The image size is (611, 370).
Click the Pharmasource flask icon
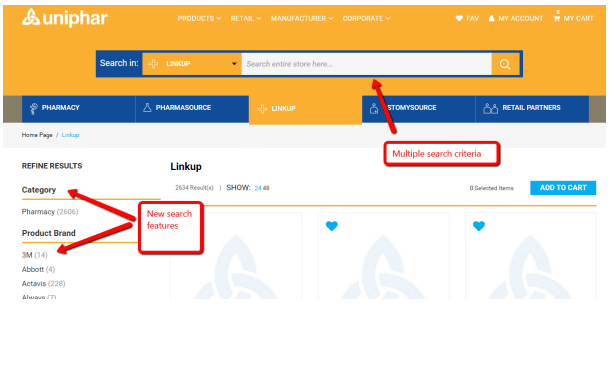147,107
